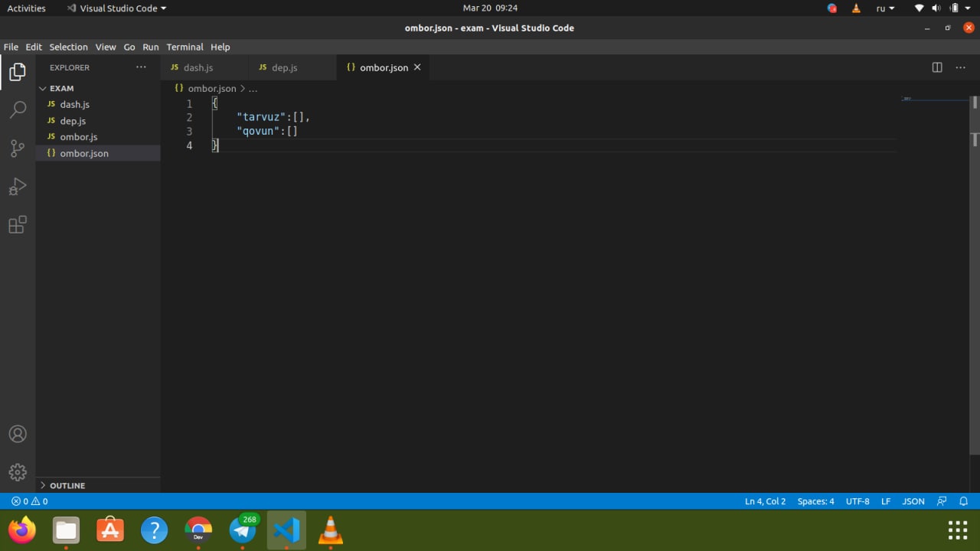Image resolution: width=980 pixels, height=551 pixels.
Task: Open Files manager from the dock
Action: tap(66, 530)
